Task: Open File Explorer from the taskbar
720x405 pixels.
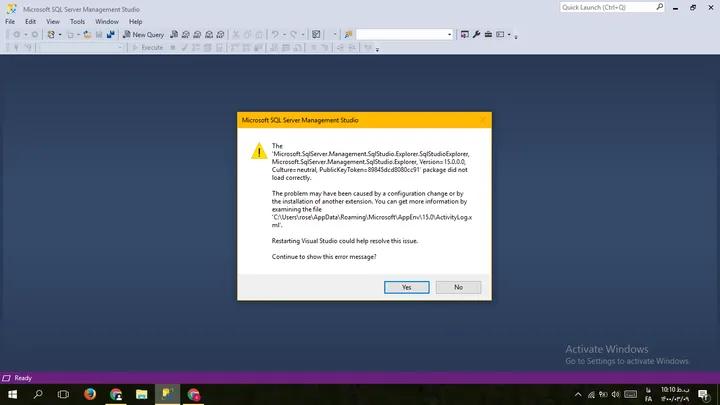Action: [x=141, y=394]
